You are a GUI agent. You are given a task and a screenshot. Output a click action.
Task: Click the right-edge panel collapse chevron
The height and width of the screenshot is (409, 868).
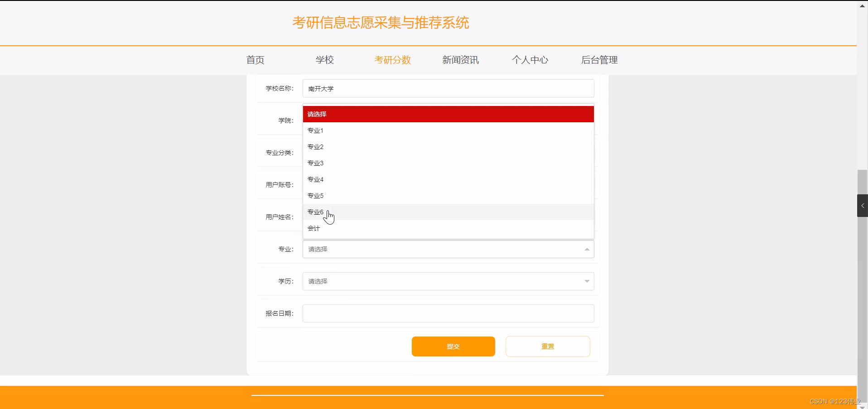click(x=863, y=205)
